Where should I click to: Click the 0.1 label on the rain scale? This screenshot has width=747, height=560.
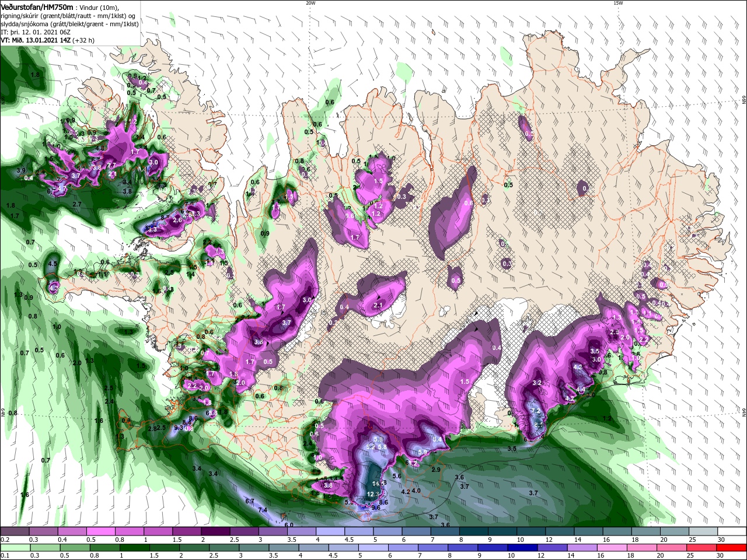[x=5, y=555]
